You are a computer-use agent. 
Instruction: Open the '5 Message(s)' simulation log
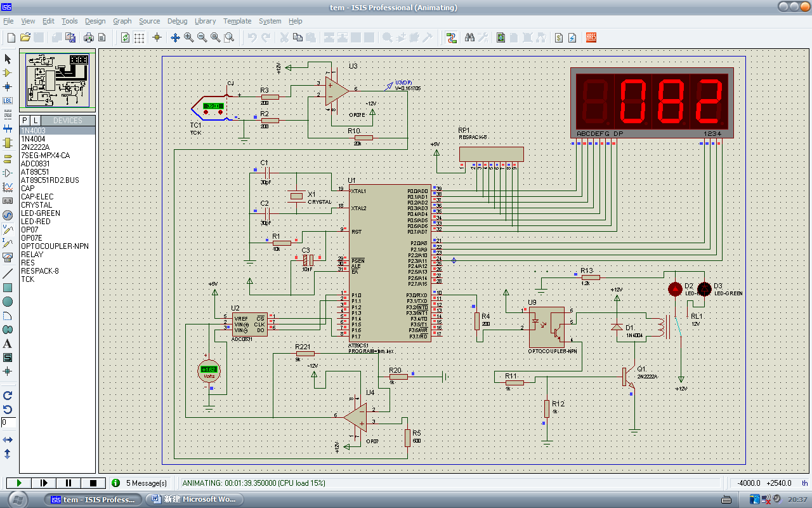point(140,483)
